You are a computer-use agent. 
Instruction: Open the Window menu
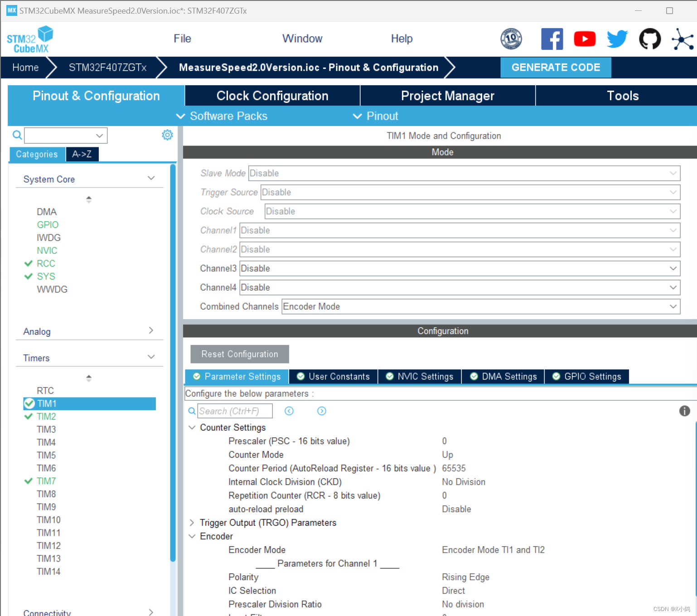pyautogui.click(x=302, y=39)
